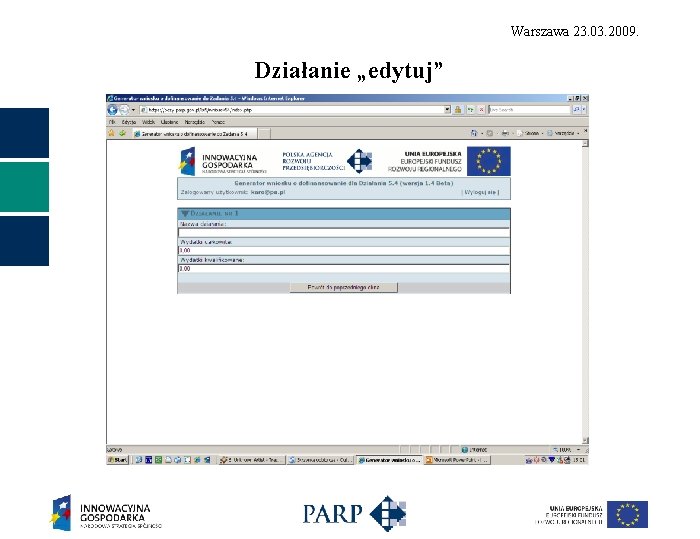Image resolution: width=700 pixels, height=539 pixels.
Task: Expand the address bar history dropdown
Action: point(448,110)
